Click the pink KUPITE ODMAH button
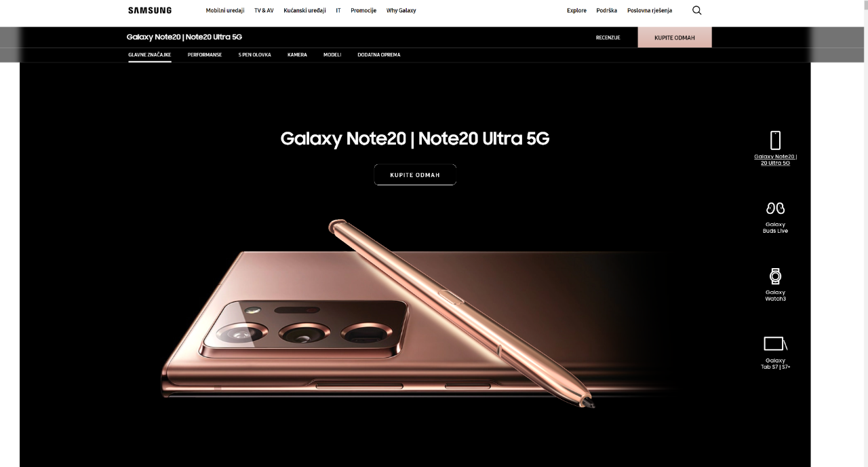This screenshot has height=467, width=868. [675, 37]
